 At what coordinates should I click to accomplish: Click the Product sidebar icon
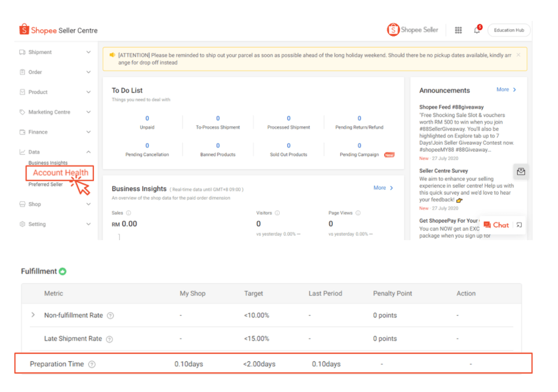23,92
